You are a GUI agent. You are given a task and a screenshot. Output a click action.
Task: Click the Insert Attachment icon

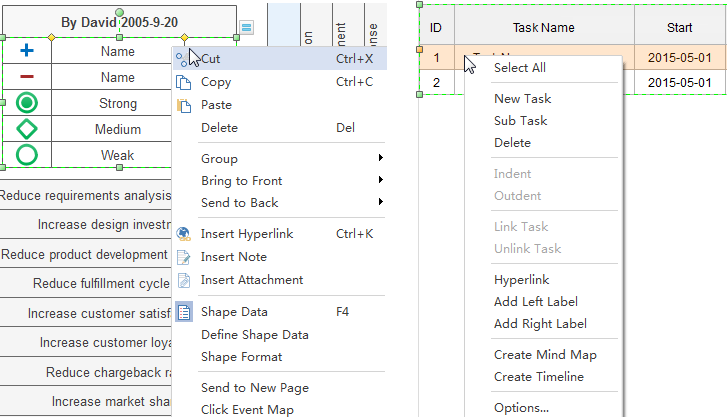pos(183,280)
